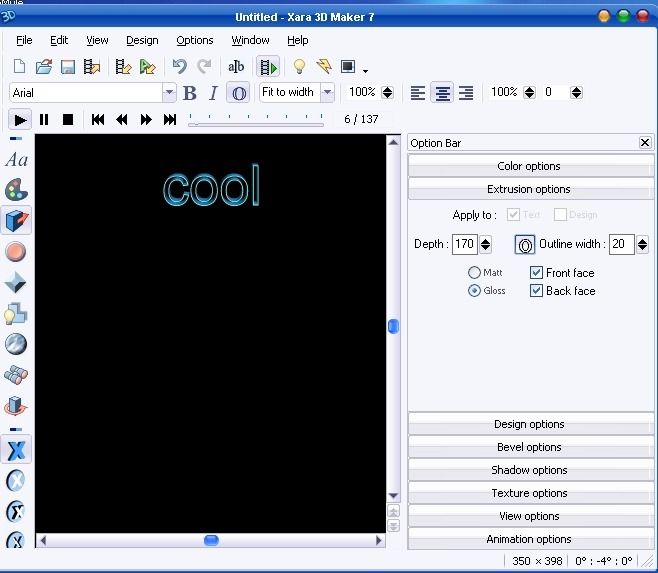Select the Matt radio button

tap(474, 272)
